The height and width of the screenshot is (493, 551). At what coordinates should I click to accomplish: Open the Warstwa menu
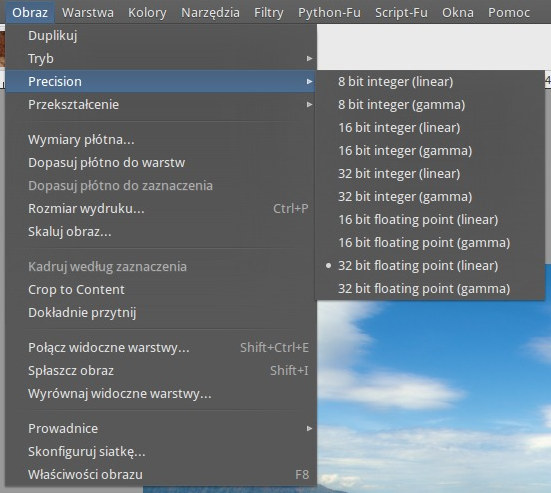pos(88,13)
